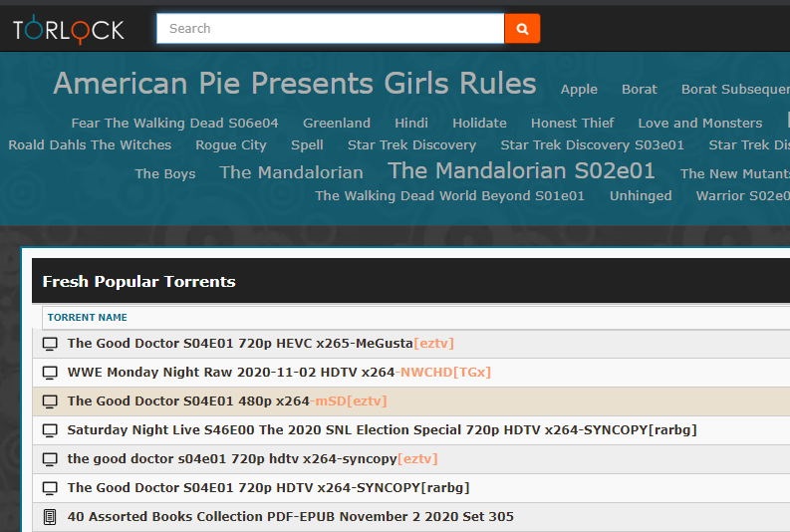
Task: Open The Mandalorian tag link
Action: 291,172
